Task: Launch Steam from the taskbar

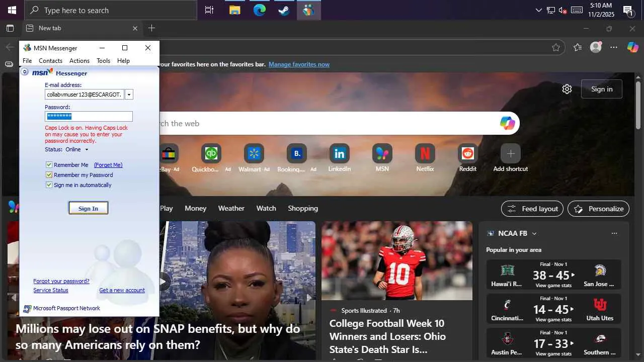Action: click(x=284, y=10)
